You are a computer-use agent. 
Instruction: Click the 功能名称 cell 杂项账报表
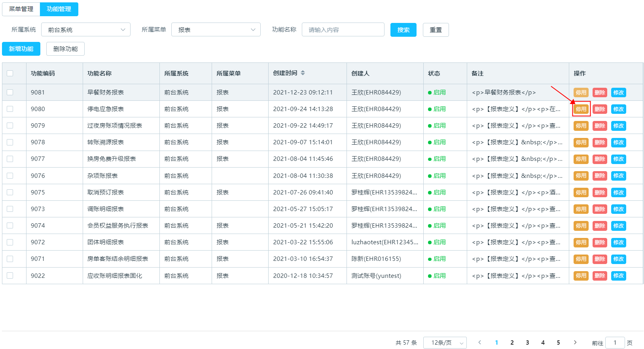pyautogui.click(x=102, y=175)
